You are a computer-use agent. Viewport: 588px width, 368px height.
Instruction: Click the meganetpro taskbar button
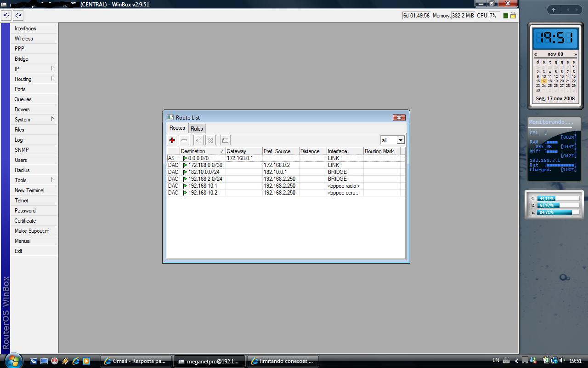pyautogui.click(x=210, y=361)
